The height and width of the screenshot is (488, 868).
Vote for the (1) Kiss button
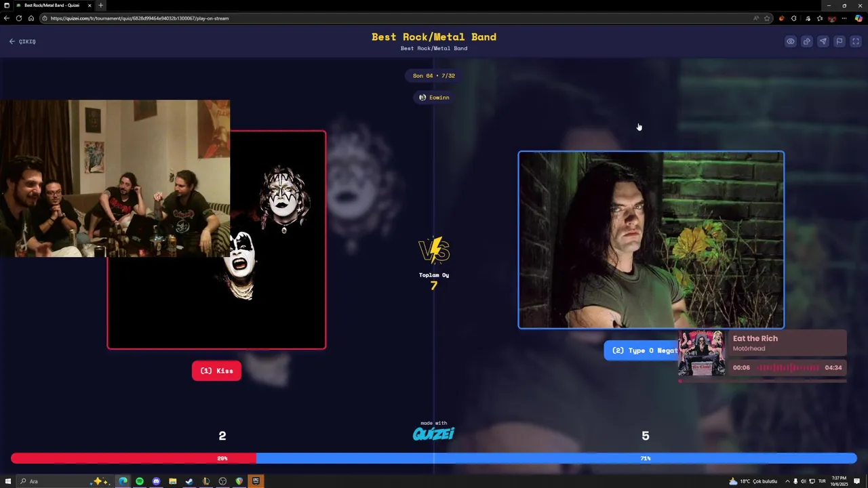coord(216,371)
